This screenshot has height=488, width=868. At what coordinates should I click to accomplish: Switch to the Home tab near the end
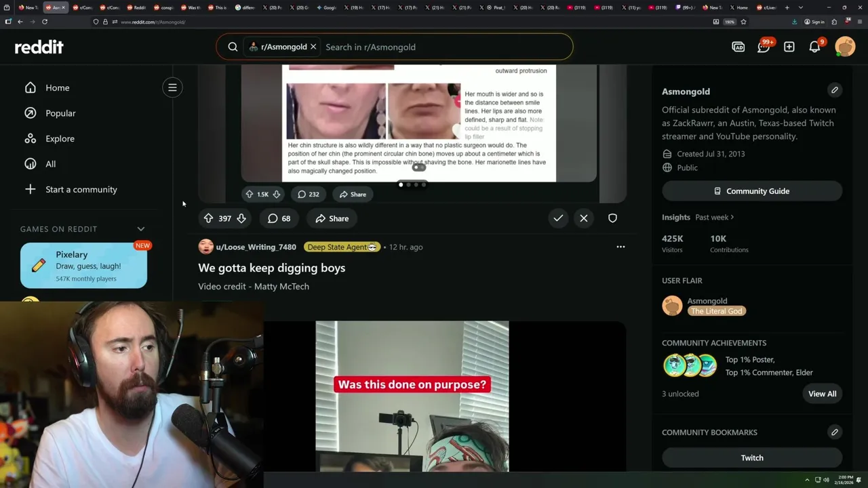[x=740, y=7]
